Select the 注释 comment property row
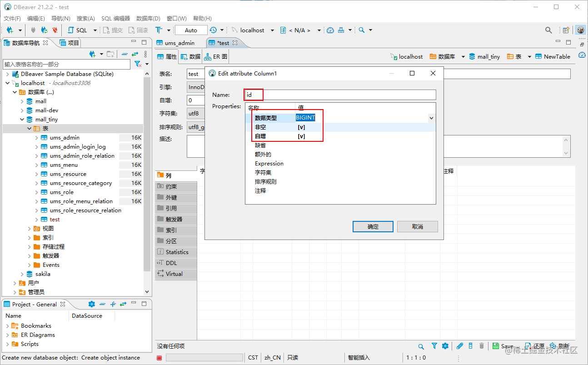 [x=340, y=191]
